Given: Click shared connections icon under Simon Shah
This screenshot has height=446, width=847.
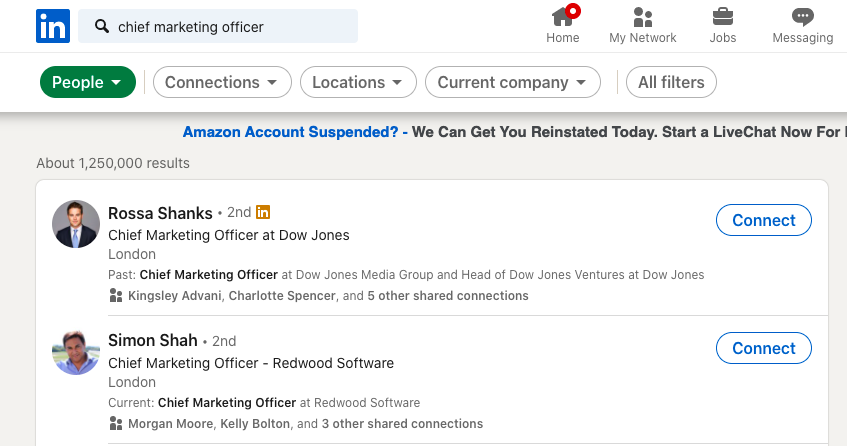Looking at the screenshot, I should click(x=116, y=424).
